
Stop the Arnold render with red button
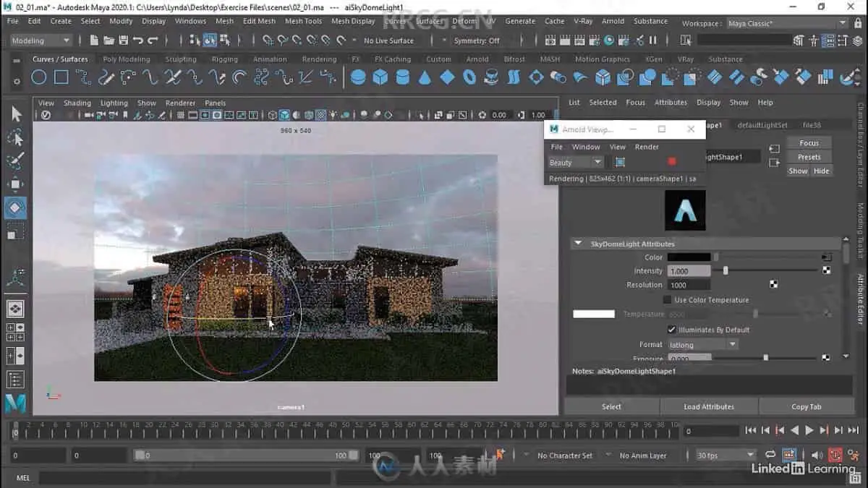(x=672, y=162)
